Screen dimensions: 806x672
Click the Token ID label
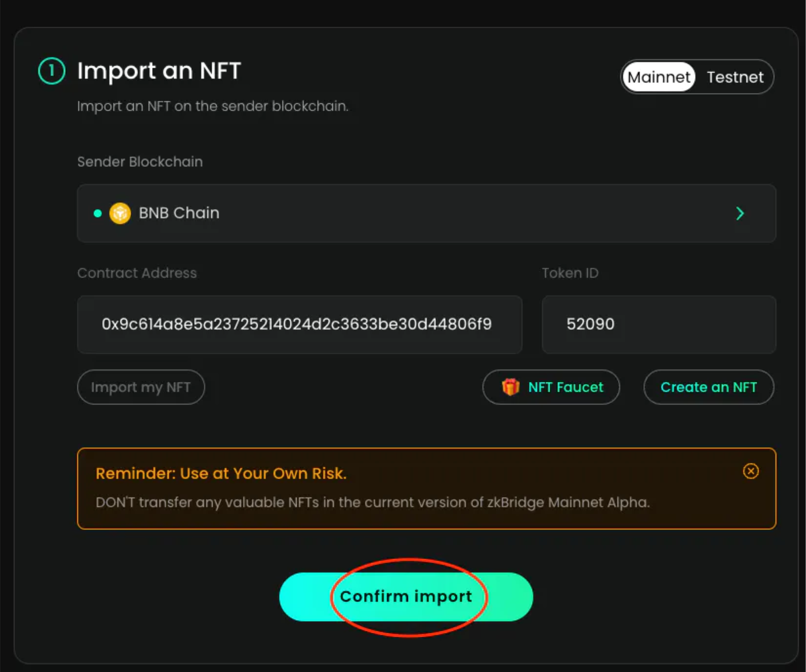click(569, 273)
